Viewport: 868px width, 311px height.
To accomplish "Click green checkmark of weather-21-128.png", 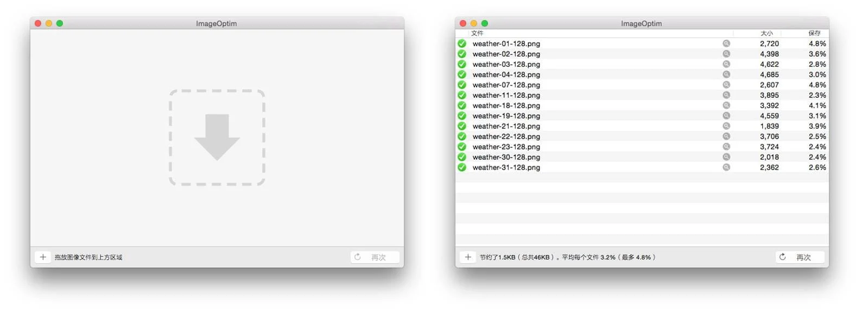I will coord(462,126).
